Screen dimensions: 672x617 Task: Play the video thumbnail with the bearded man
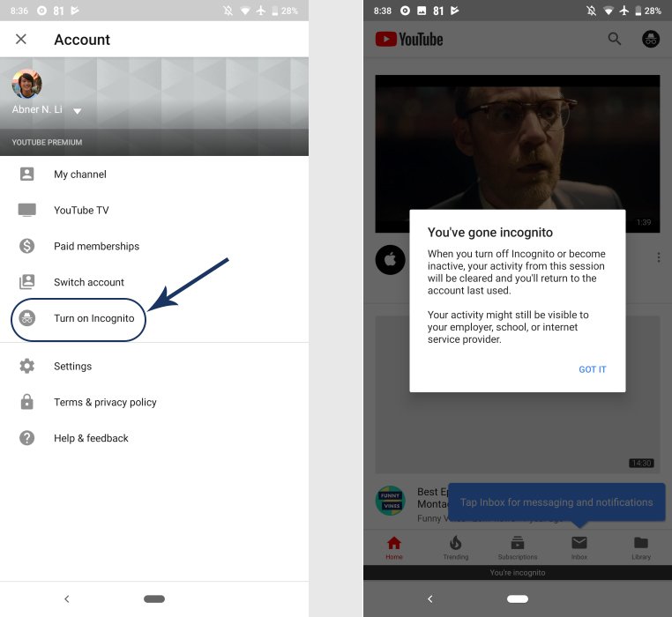point(518,153)
